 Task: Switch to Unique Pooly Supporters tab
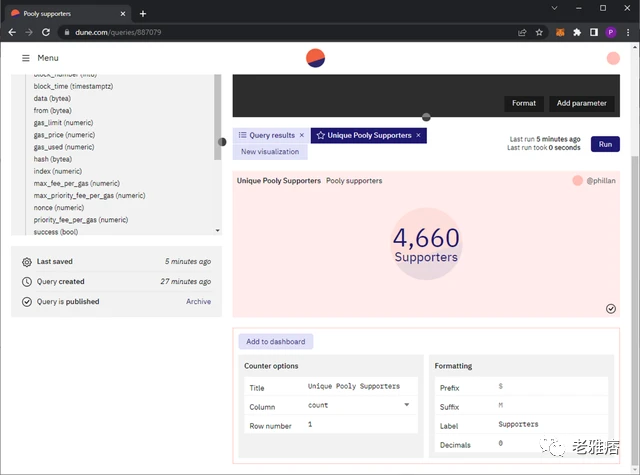point(369,135)
